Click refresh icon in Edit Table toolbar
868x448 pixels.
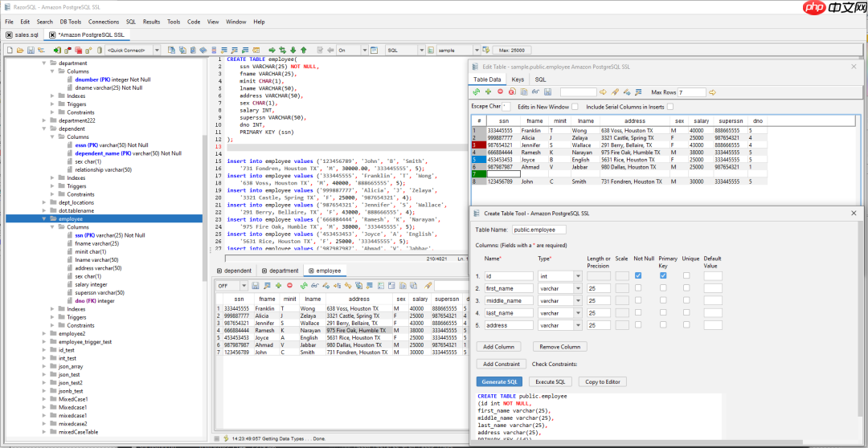pos(476,92)
